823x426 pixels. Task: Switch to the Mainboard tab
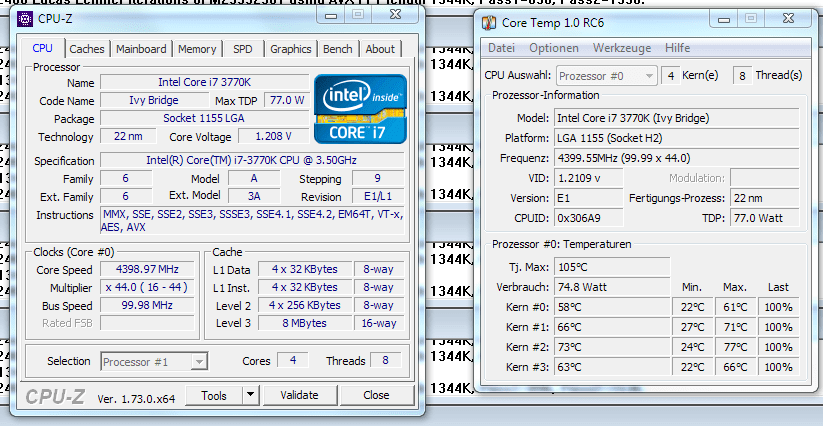tap(141, 49)
